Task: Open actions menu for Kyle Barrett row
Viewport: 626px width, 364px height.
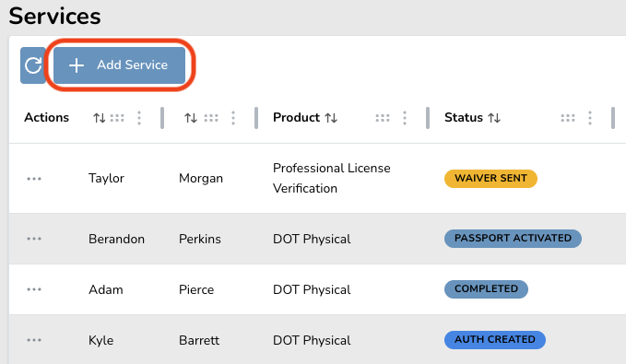Action: (x=34, y=340)
